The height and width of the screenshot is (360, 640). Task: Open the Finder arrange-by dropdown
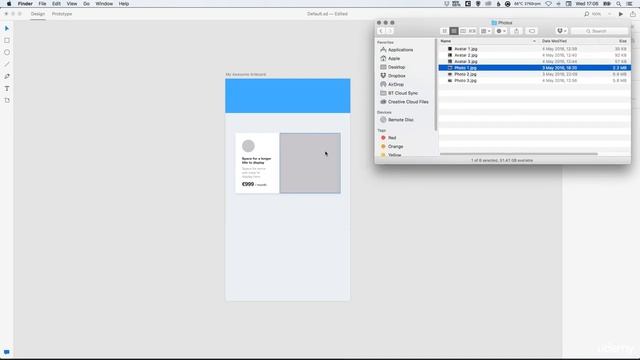pos(486,31)
